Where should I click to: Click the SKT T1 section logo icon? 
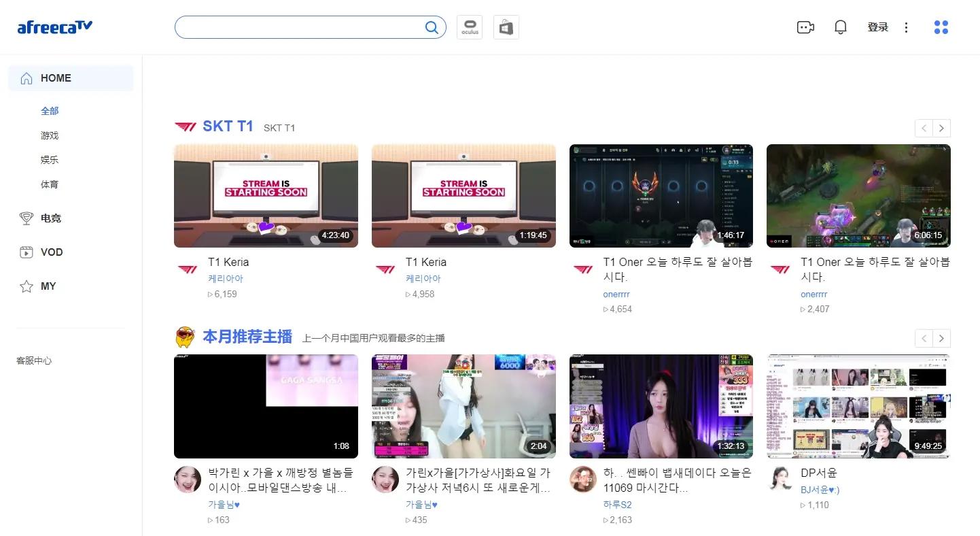point(186,127)
